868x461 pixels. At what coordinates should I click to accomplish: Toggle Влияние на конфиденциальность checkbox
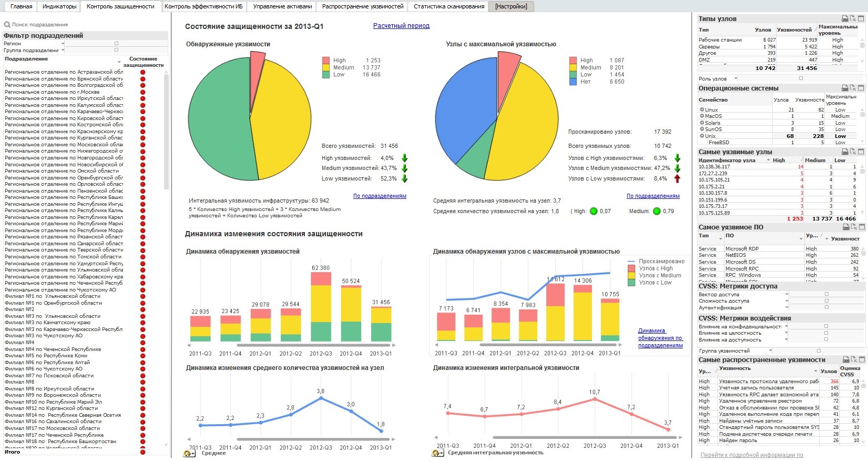click(x=826, y=326)
